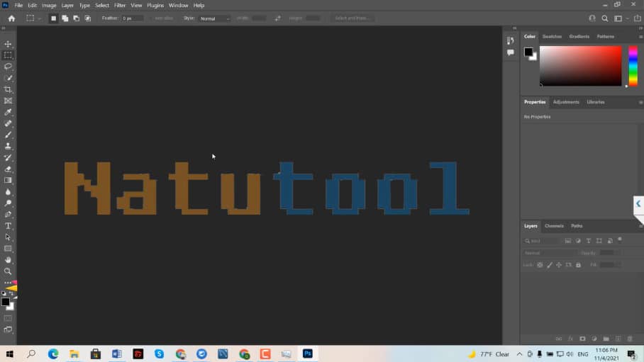Choose New Selection mode

[53, 18]
